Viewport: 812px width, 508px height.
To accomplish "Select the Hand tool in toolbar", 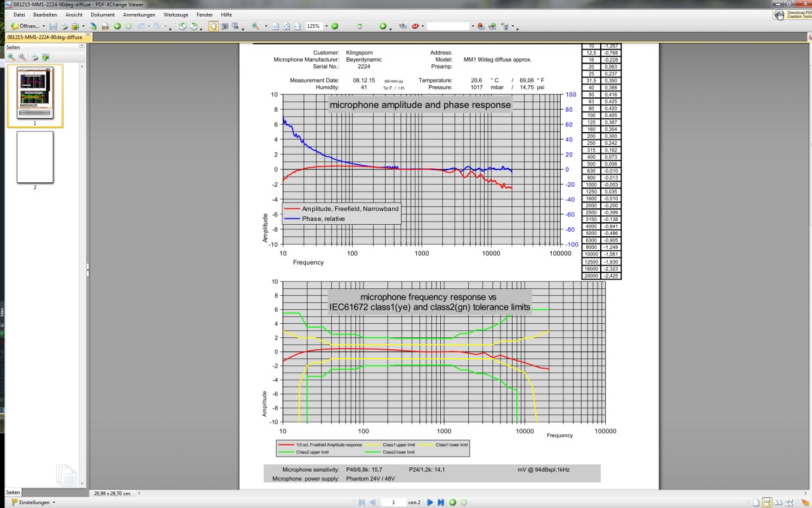I will click(214, 27).
